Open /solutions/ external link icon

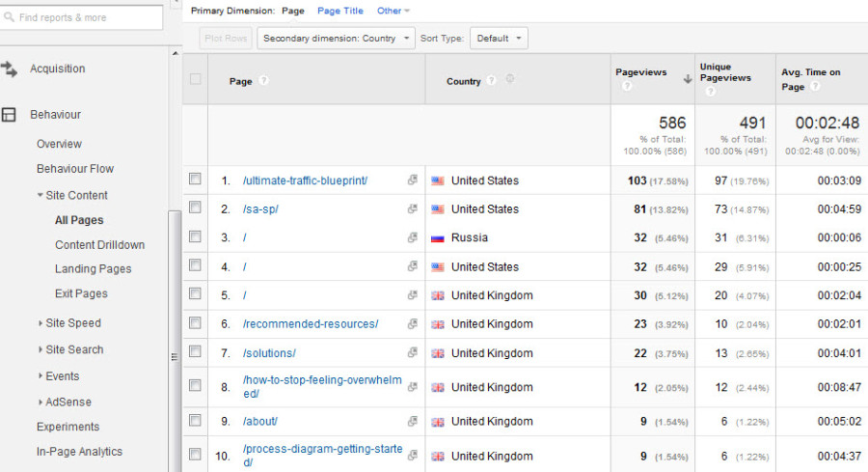coord(413,352)
